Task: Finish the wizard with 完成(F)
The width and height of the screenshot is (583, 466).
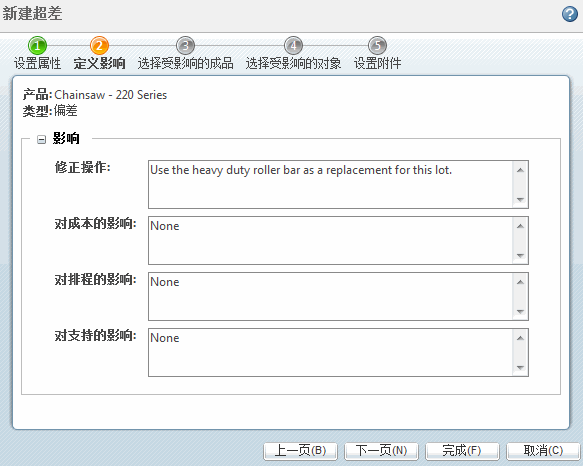Action: click(x=462, y=451)
